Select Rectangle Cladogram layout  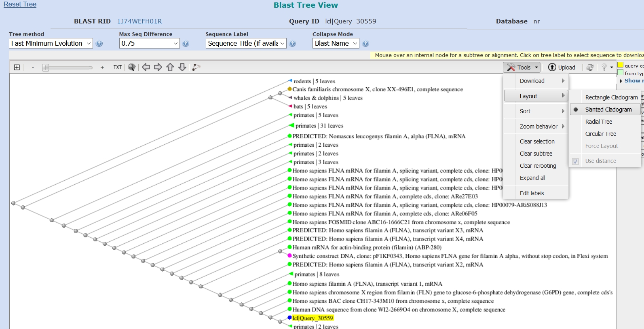tap(606, 97)
